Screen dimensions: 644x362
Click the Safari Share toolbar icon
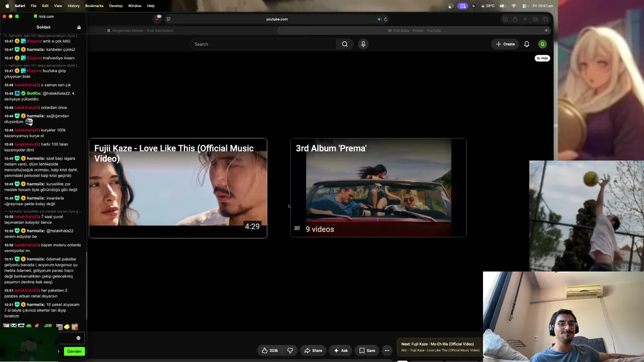click(x=515, y=19)
